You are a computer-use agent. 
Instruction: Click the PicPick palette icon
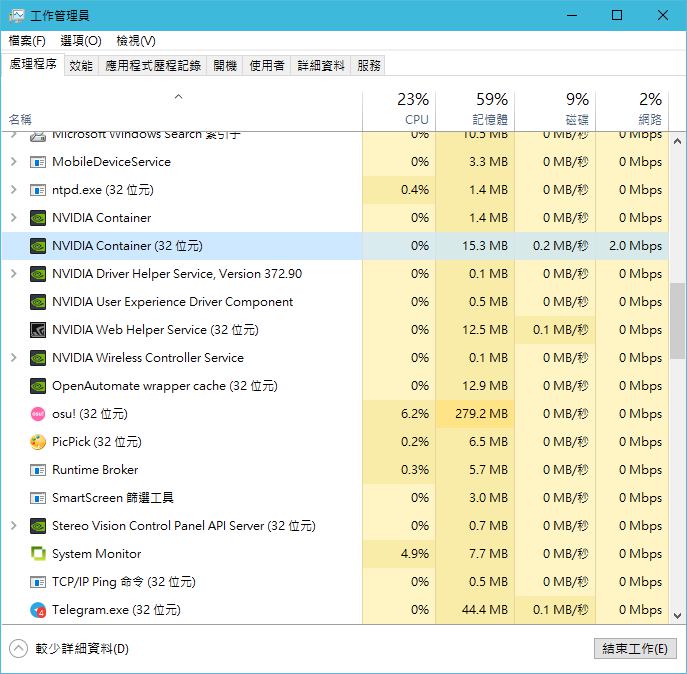38,442
